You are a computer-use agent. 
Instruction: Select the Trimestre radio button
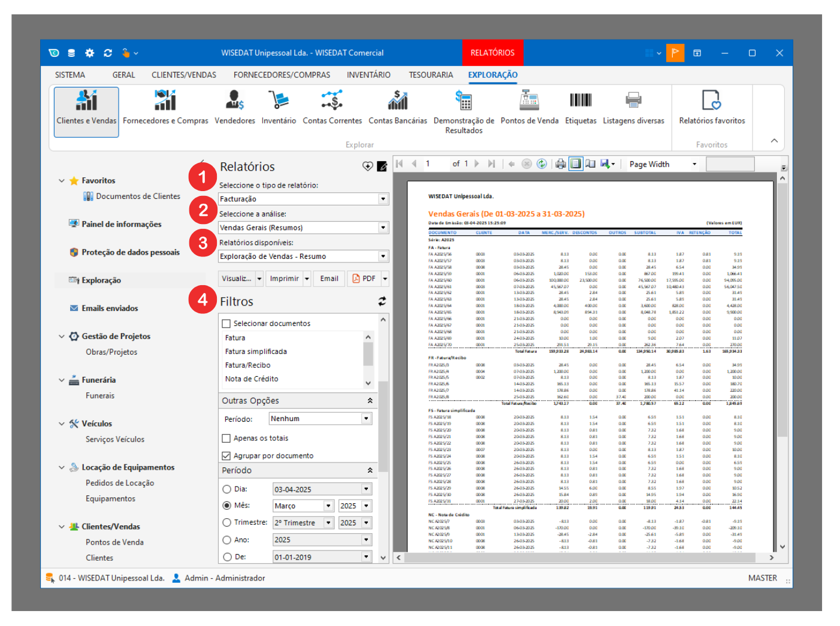(227, 522)
